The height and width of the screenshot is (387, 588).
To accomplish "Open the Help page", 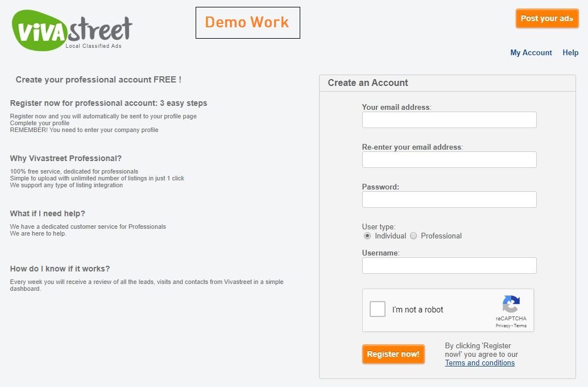I will [x=570, y=52].
